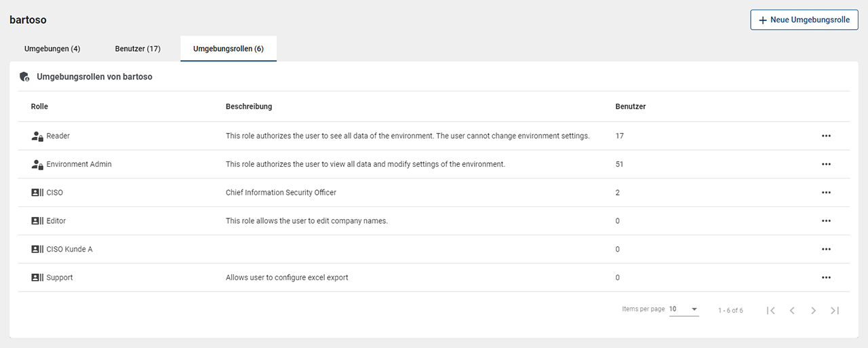The height and width of the screenshot is (348, 868).
Task: Jump to the first page of roles
Action: (x=770, y=310)
